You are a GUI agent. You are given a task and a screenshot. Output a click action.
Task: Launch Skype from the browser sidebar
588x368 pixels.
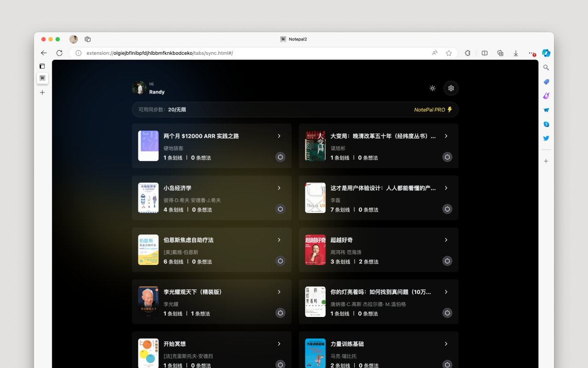pyautogui.click(x=546, y=124)
